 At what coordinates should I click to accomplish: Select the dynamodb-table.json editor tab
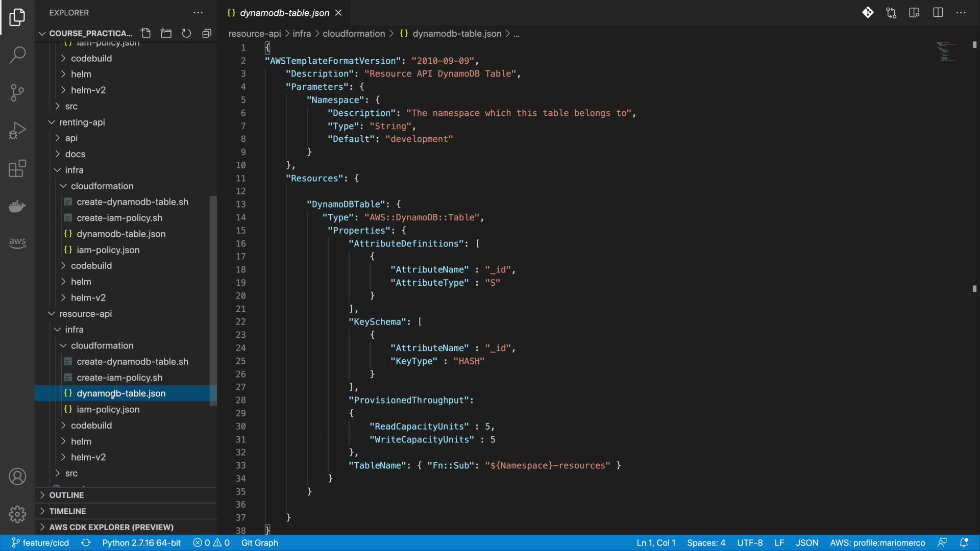(284, 13)
